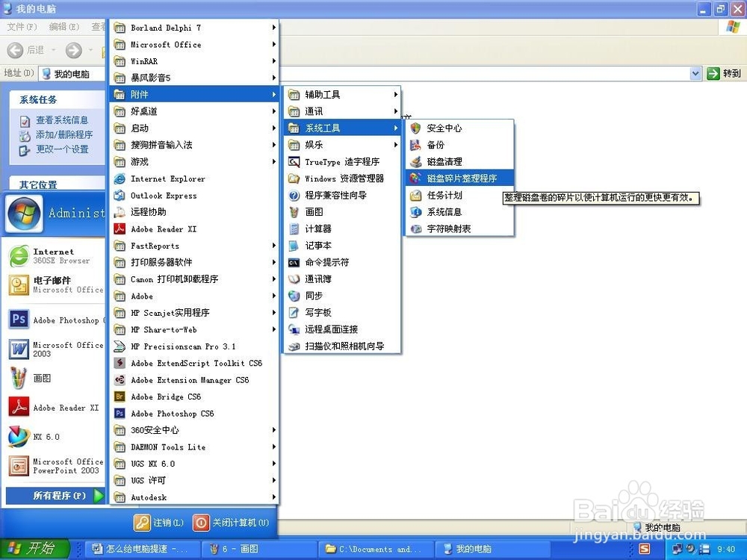747x560 pixels.
Task: Click the 开始 start button
Action: tap(34, 549)
